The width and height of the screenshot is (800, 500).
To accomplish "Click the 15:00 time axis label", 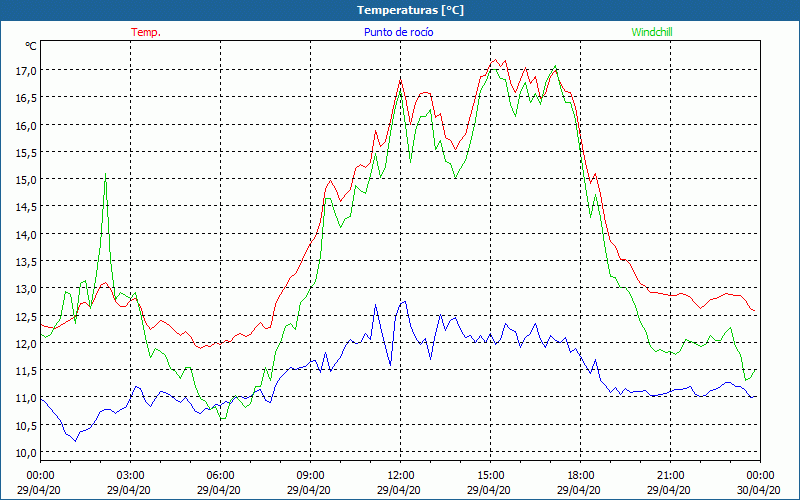I will [490, 476].
